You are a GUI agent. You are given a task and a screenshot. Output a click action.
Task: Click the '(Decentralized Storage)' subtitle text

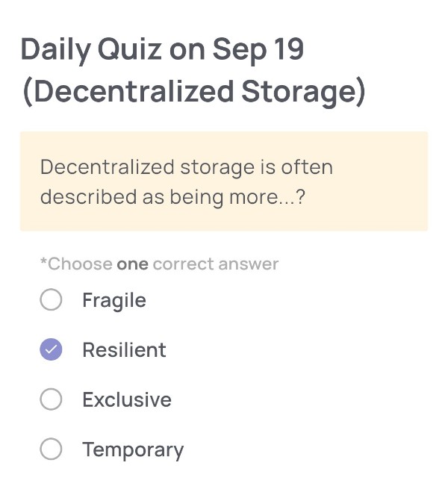point(193,91)
